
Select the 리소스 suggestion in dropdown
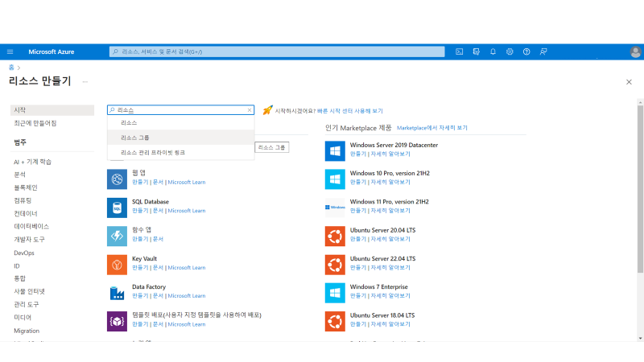[x=180, y=123]
